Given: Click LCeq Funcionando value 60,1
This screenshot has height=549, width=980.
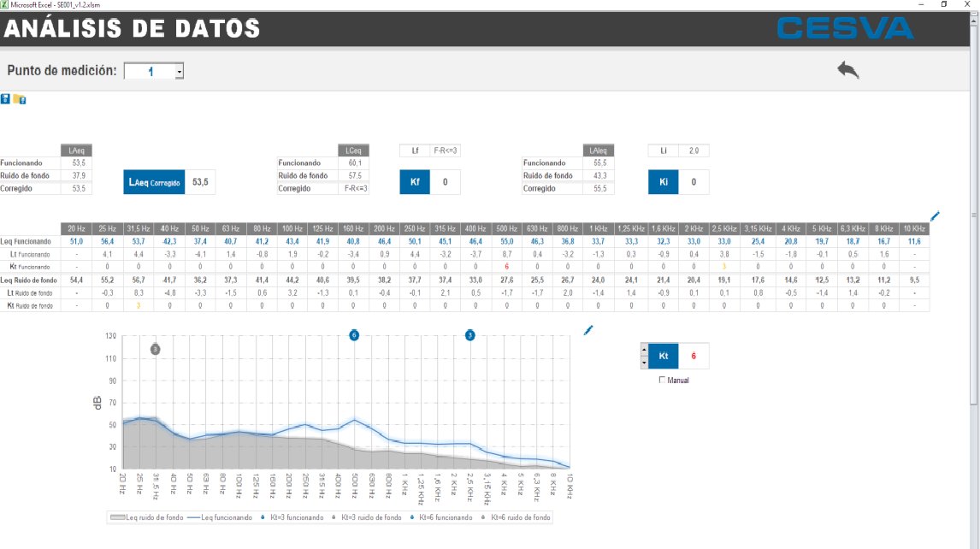Looking at the screenshot, I should click(354, 162).
